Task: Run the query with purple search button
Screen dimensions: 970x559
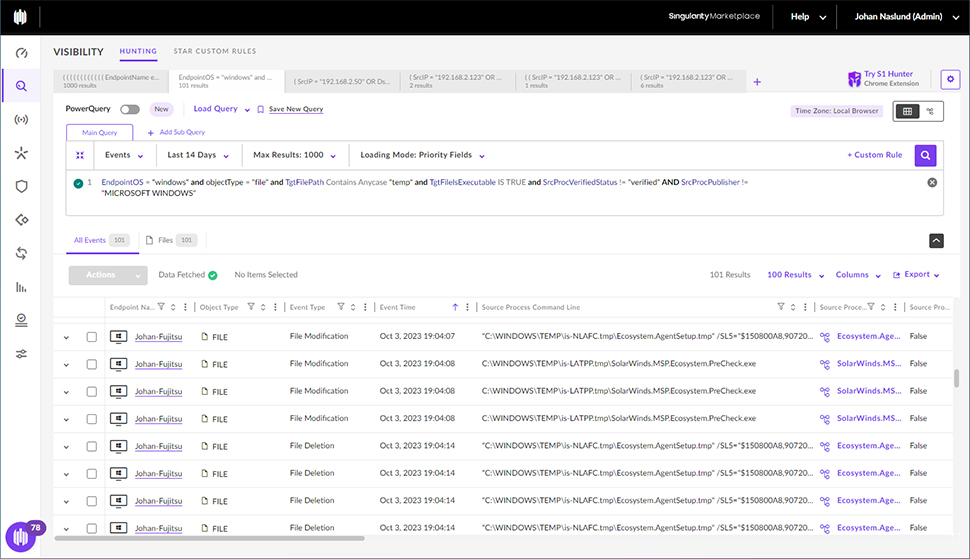Action: 925,155
